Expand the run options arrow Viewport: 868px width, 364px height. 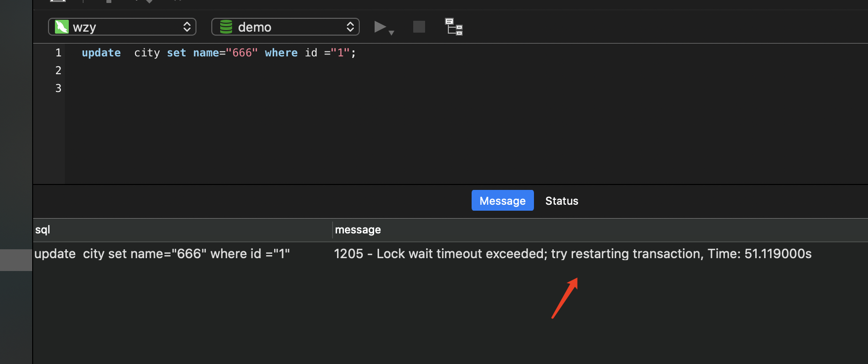coord(391,33)
